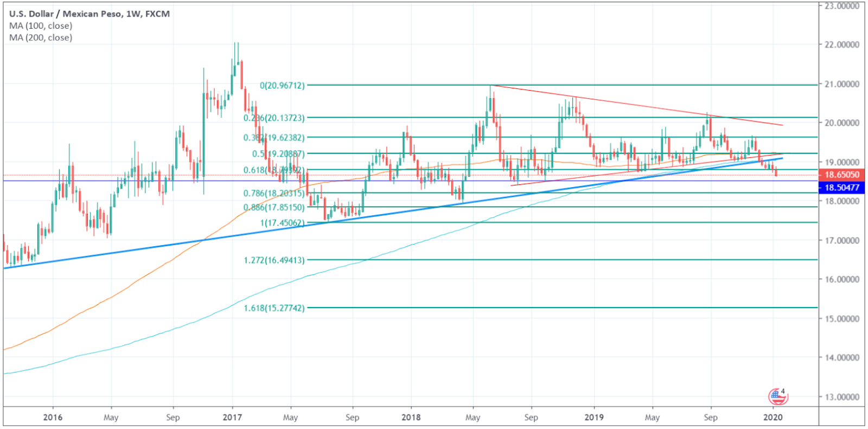Click the 2016 label on the time axis
The image size is (868, 429).
[x=53, y=417]
